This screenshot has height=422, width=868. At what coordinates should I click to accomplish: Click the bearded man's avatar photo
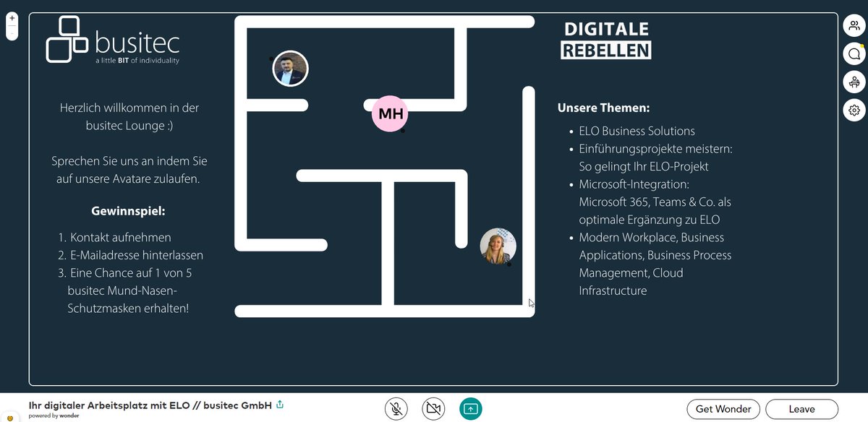click(x=291, y=69)
